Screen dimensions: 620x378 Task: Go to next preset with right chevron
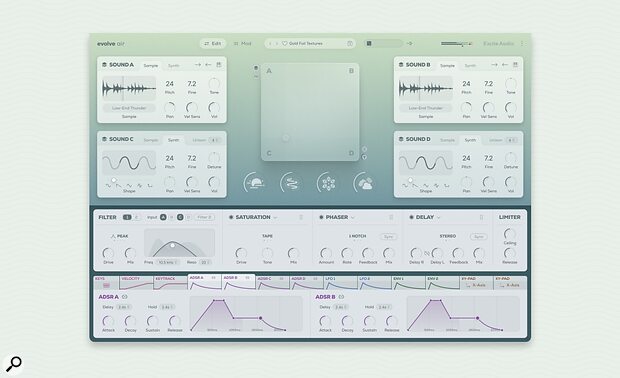[x=277, y=43]
